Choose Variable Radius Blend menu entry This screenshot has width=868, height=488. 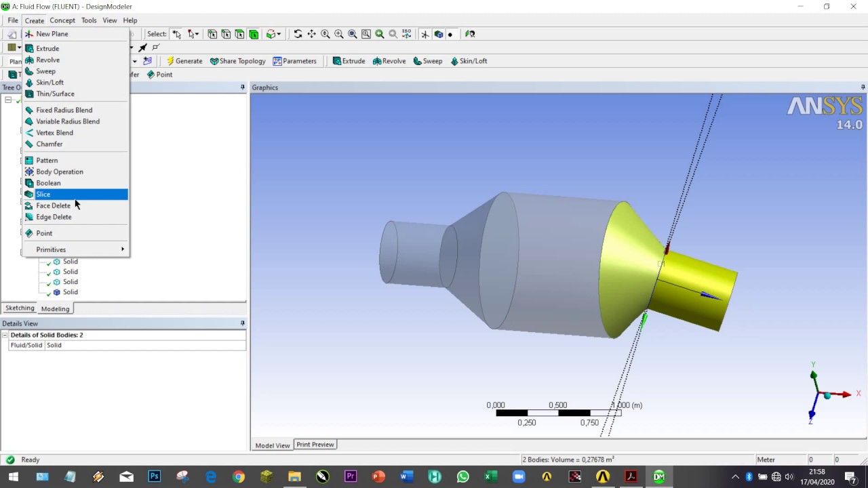pos(76,121)
